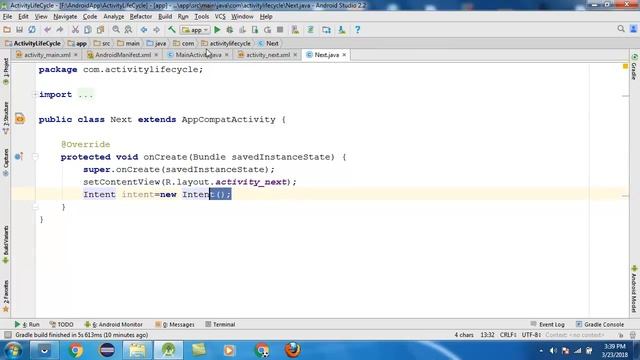Click the Search Everywhere magnifier icon
Screen dimensions: 640x360
tap(621, 29)
